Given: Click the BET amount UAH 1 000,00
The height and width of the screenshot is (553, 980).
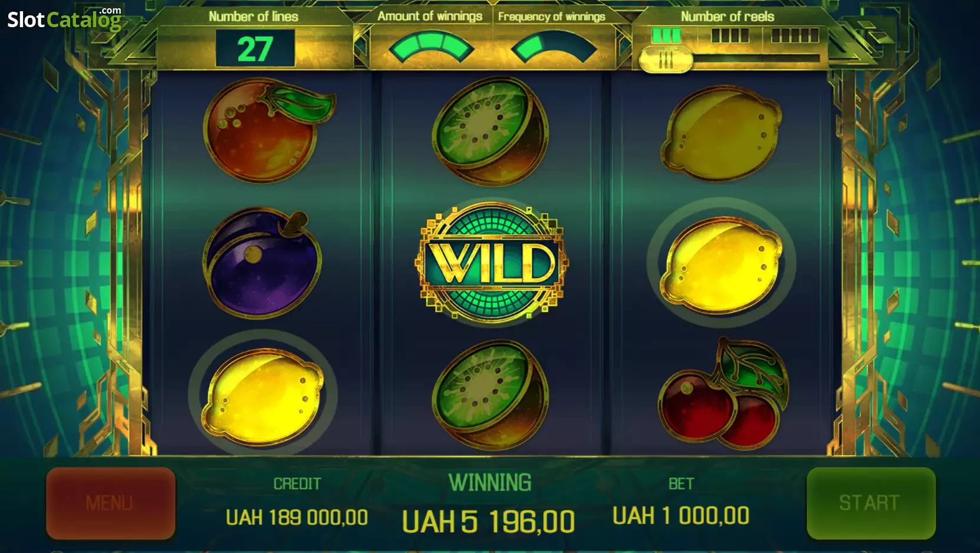Looking at the screenshot, I should pyautogui.click(x=681, y=516).
